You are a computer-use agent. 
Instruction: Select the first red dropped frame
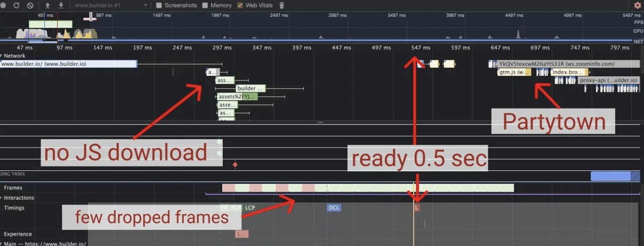click(x=229, y=188)
